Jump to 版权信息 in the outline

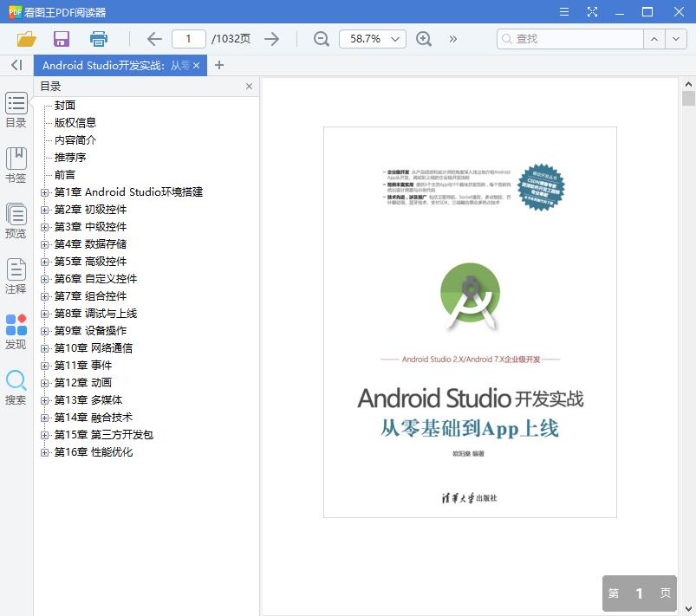pos(75,122)
